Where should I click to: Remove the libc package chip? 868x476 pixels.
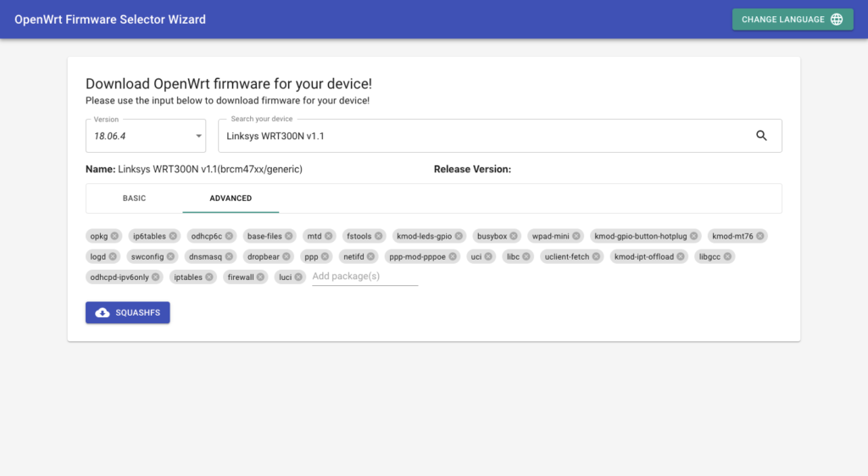click(526, 256)
